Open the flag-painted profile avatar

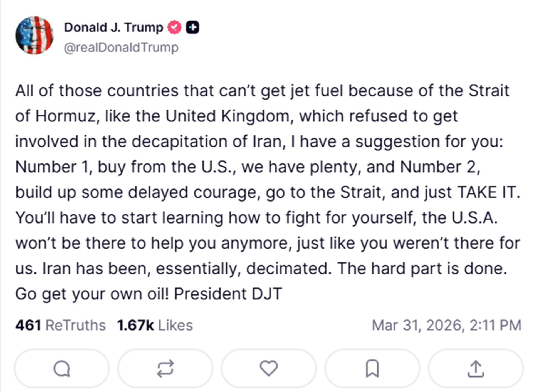[x=34, y=35]
